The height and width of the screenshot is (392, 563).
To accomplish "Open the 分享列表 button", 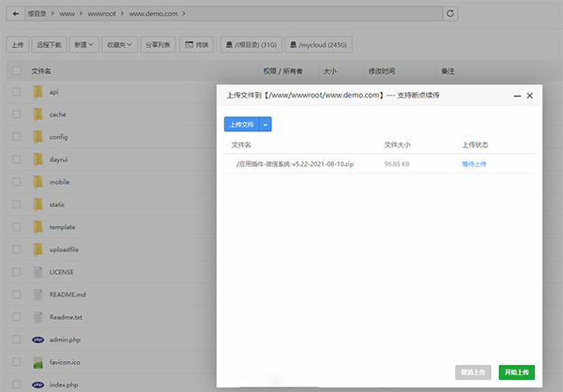I will point(158,44).
